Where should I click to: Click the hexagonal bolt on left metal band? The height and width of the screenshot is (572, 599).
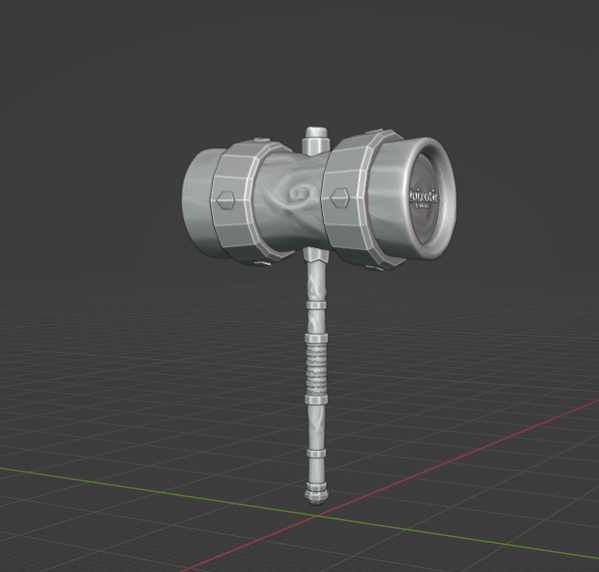click(x=225, y=199)
